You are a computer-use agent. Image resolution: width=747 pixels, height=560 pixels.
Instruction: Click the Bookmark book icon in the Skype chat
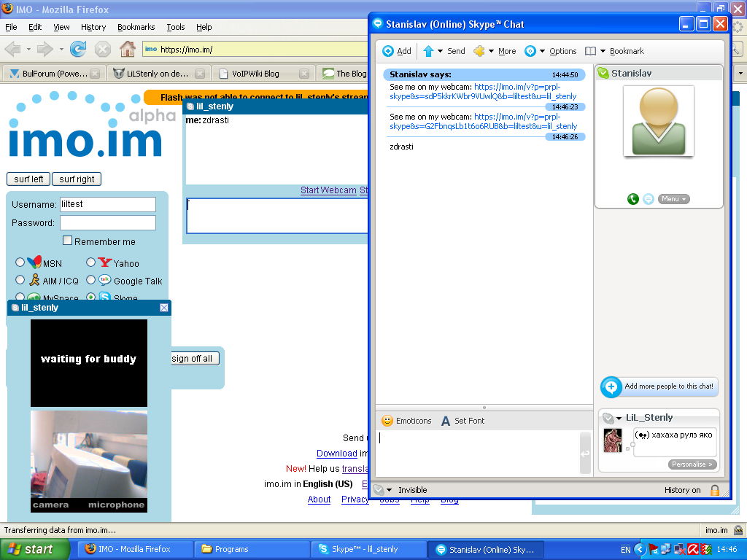(590, 51)
